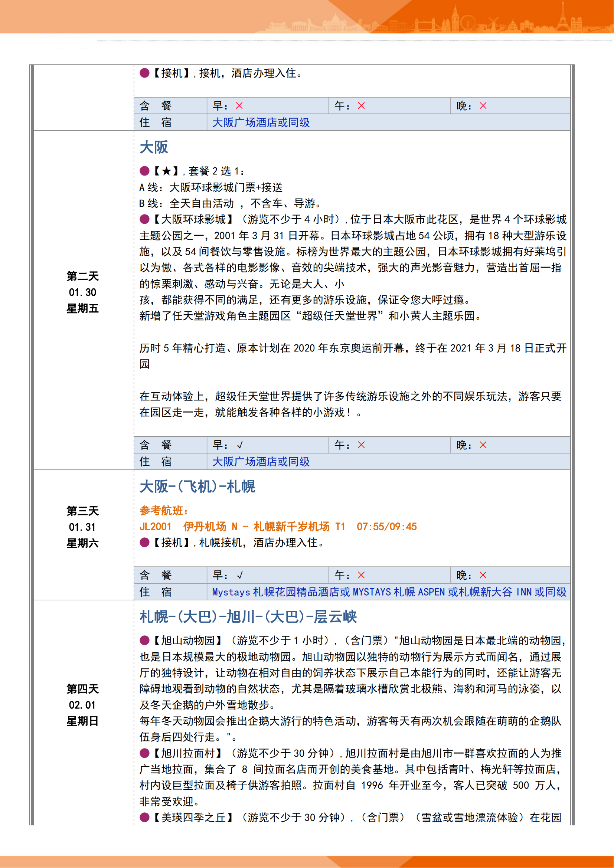614x868 pixels.
Task: Open day two's 大阪广场酒店或同级 link
Action: click(261, 462)
